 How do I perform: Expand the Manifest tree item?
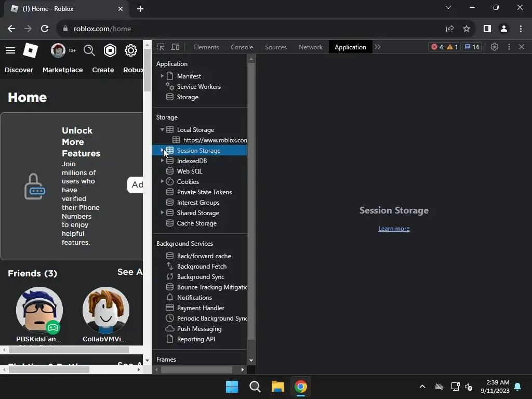[x=162, y=76]
